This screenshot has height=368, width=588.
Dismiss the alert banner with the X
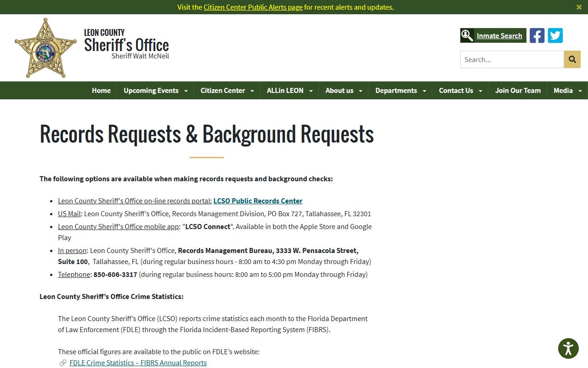tap(579, 7)
